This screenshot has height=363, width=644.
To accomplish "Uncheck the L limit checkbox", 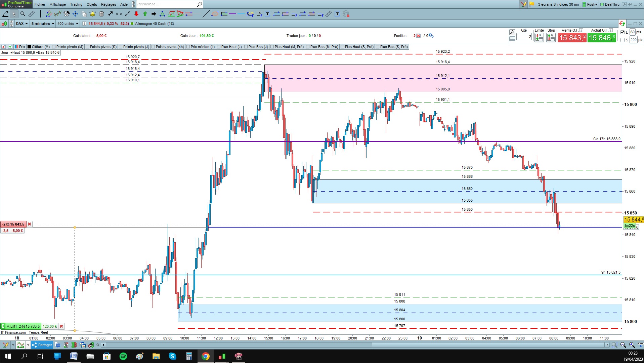I will [x=622, y=32].
